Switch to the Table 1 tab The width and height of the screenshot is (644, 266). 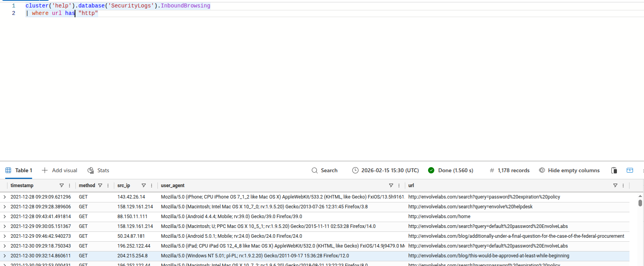click(19, 170)
